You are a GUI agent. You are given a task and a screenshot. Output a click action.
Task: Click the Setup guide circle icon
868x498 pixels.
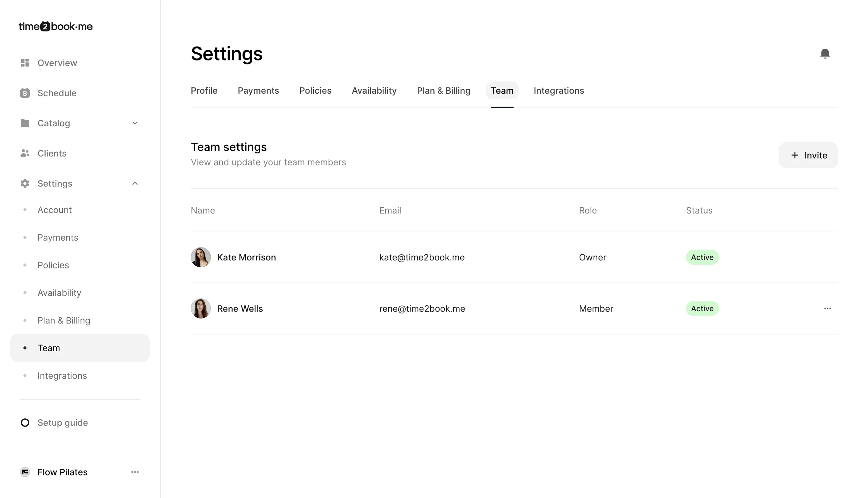25,422
